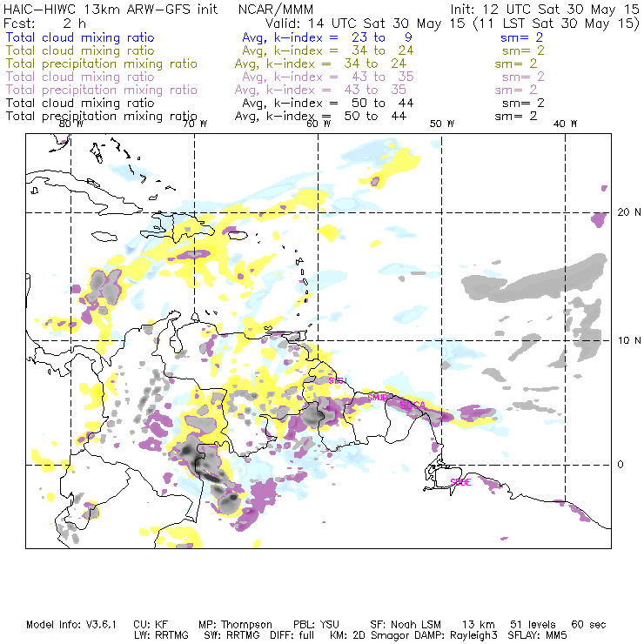The width and height of the screenshot is (644, 644).
Task: Click the "Fcst: 2 h" forecast label
Action: pos(44,23)
